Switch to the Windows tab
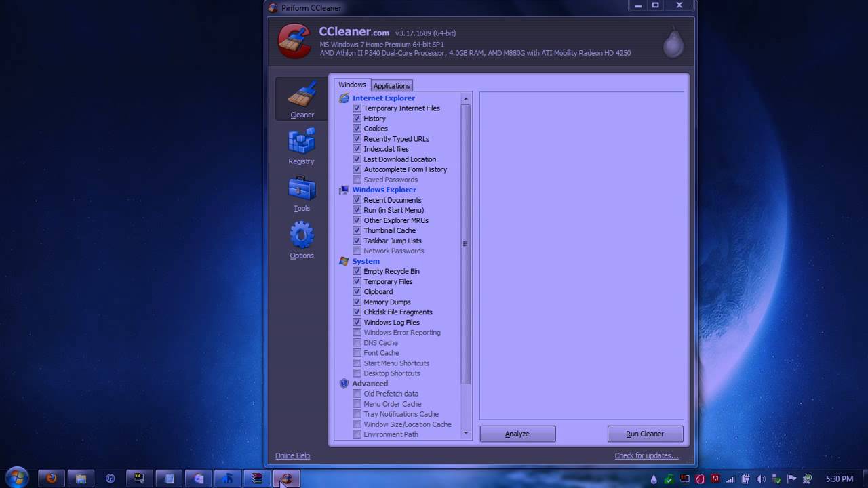 click(x=352, y=85)
